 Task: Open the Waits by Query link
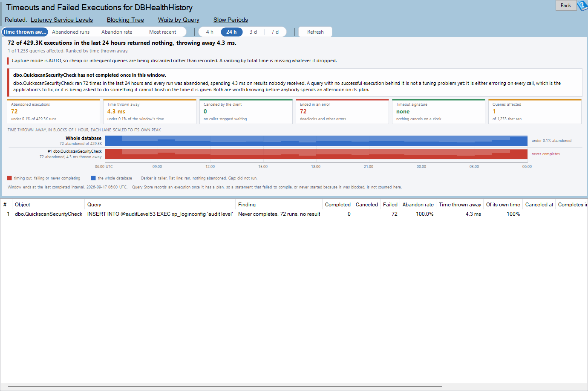tap(179, 20)
